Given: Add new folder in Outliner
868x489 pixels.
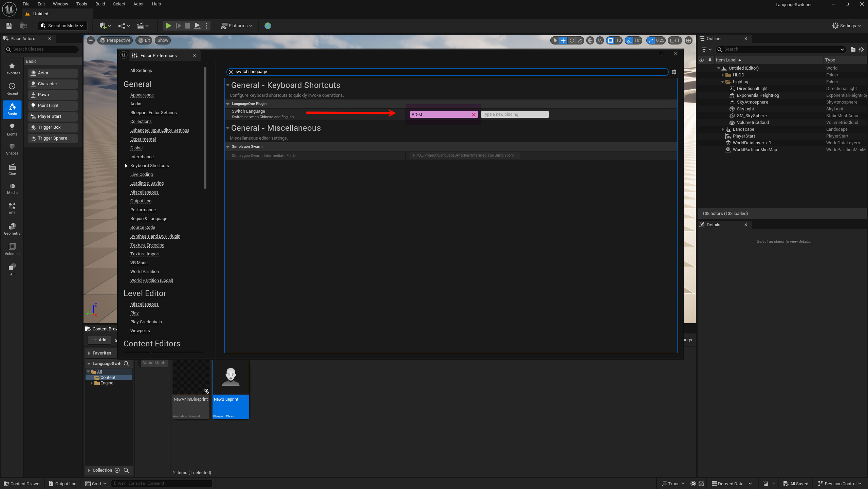Looking at the screenshot, I should pyautogui.click(x=853, y=50).
